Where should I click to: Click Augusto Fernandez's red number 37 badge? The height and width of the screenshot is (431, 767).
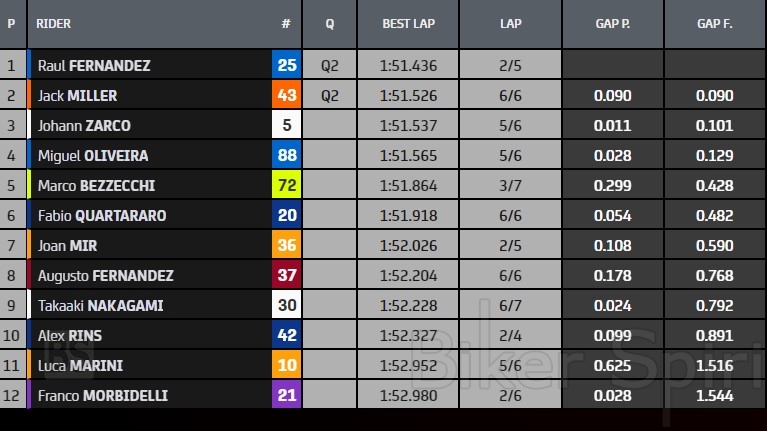tap(287, 276)
